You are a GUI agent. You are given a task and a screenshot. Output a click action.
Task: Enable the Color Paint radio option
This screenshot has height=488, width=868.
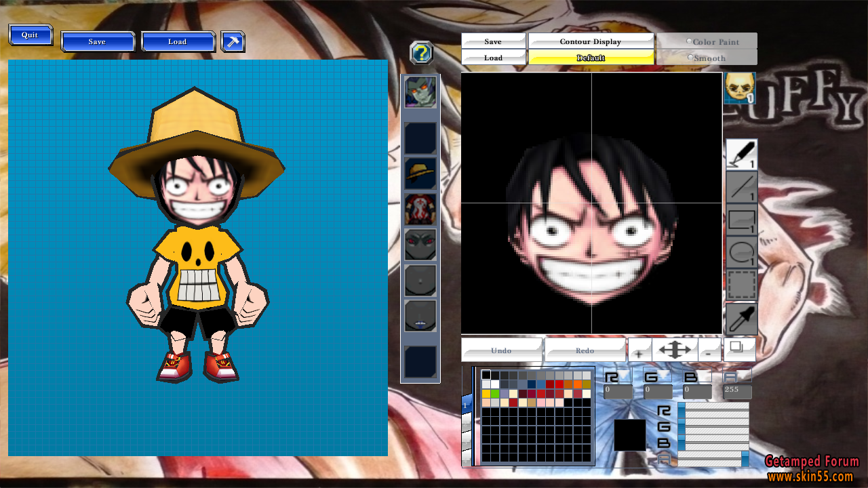pyautogui.click(x=690, y=41)
